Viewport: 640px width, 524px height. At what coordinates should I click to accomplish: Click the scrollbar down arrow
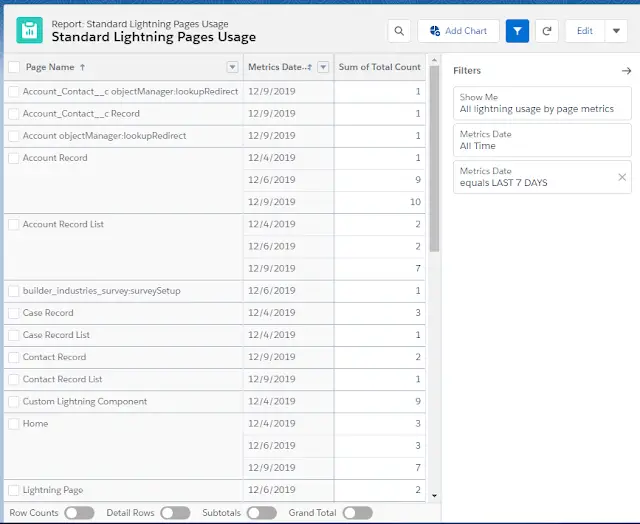tap(434, 495)
